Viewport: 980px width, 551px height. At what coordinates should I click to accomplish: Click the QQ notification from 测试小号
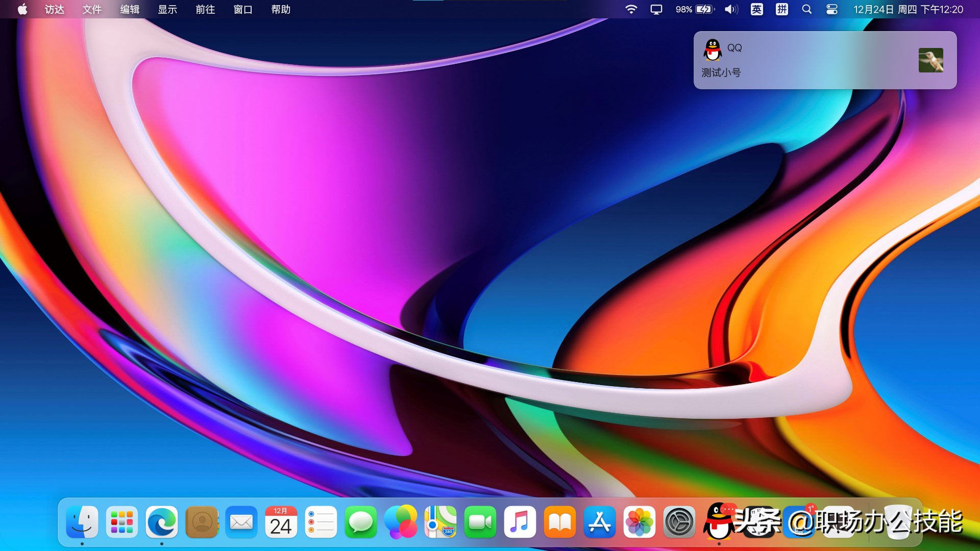[824, 60]
